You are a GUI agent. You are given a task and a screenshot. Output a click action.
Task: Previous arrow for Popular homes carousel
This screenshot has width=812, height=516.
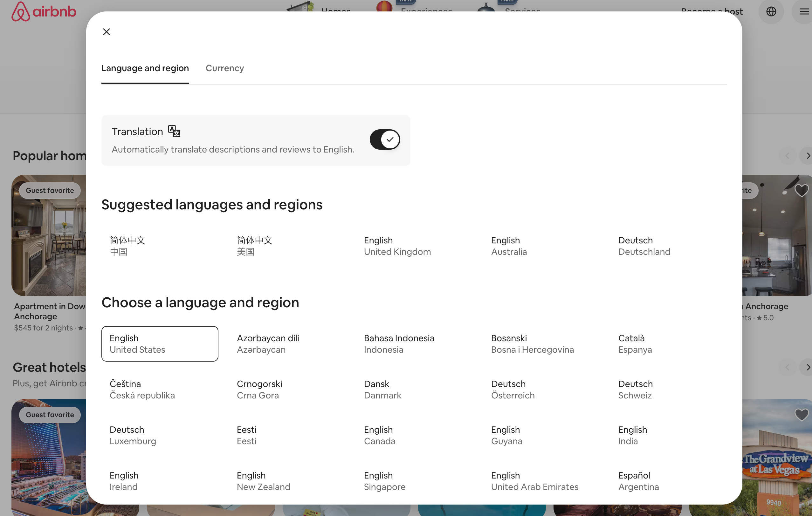tap(788, 156)
